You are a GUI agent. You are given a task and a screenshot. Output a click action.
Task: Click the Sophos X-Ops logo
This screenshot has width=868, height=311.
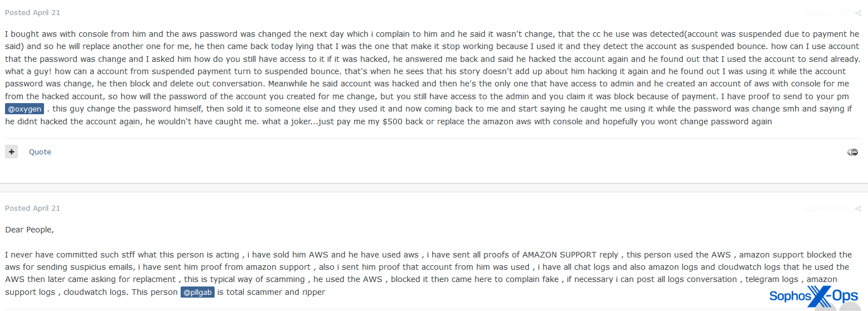[x=813, y=295]
